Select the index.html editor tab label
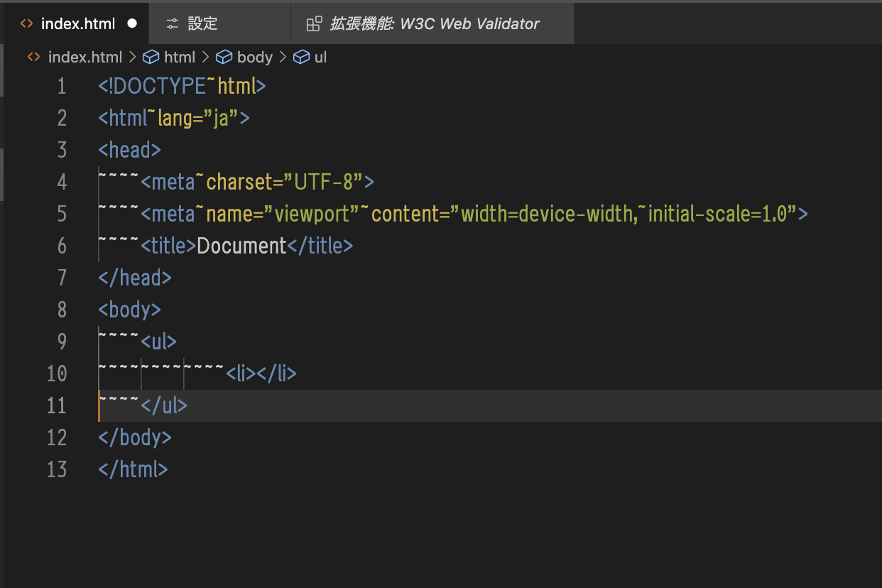The height and width of the screenshot is (588, 882). pyautogui.click(x=78, y=23)
